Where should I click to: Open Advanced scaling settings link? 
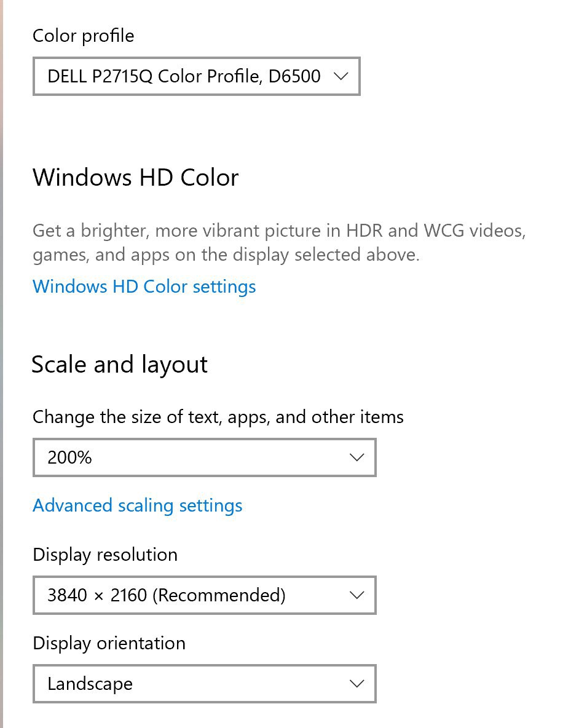pos(137,505)
